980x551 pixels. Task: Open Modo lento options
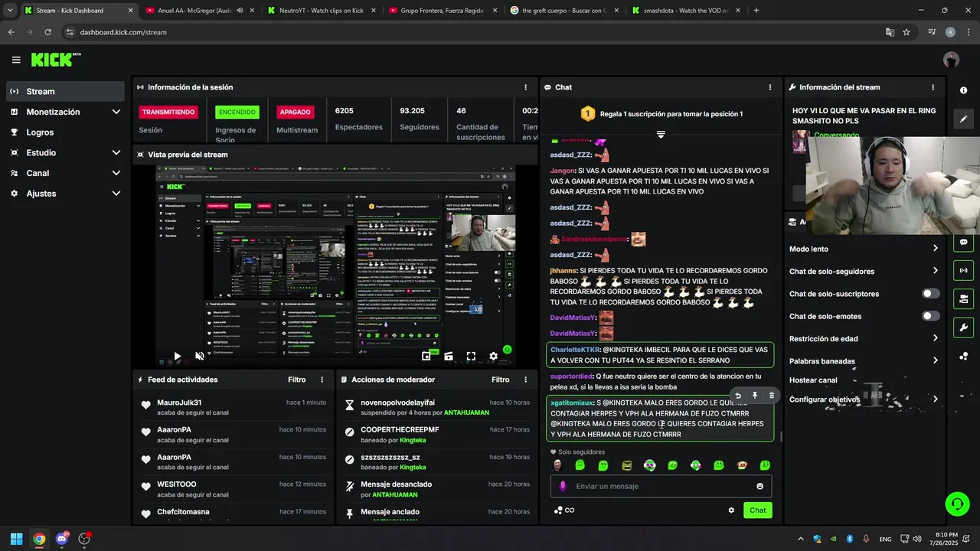click(x=864, y=249)
